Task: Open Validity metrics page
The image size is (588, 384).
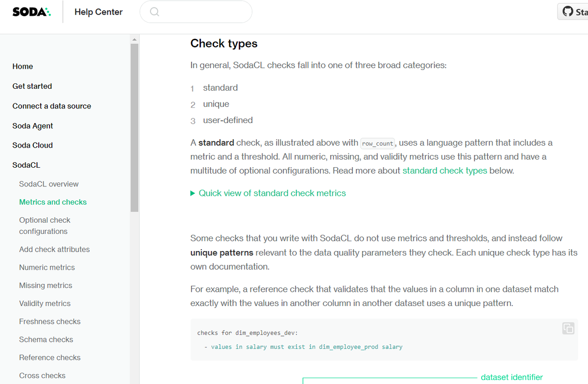Action: [x=45, y=304]
